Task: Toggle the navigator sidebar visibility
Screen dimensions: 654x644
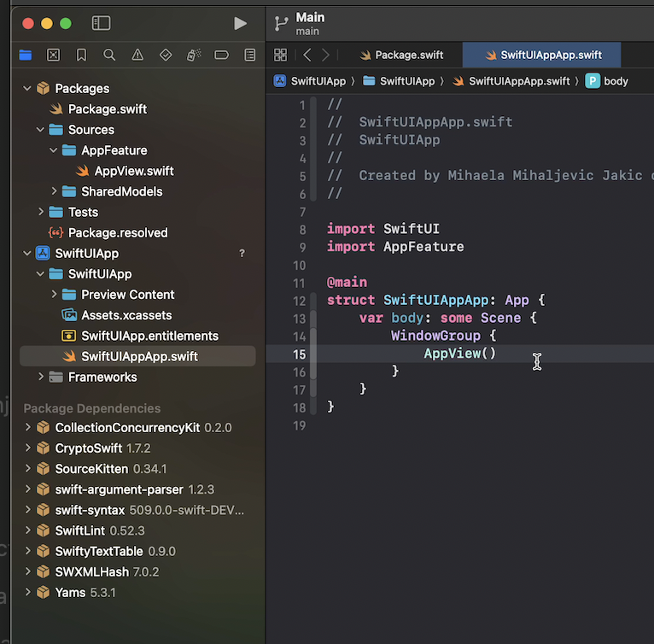Action: [x=101, y=24]
